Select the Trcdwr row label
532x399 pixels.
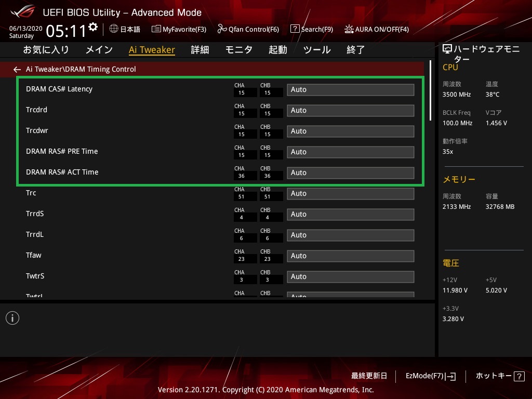pos(37,130)
